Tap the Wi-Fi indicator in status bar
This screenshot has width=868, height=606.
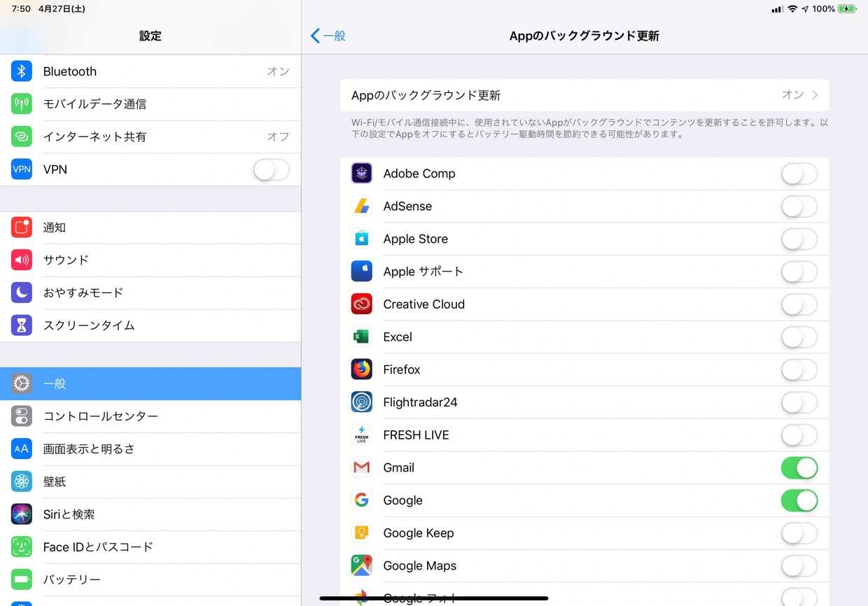(x=792, y=9)
